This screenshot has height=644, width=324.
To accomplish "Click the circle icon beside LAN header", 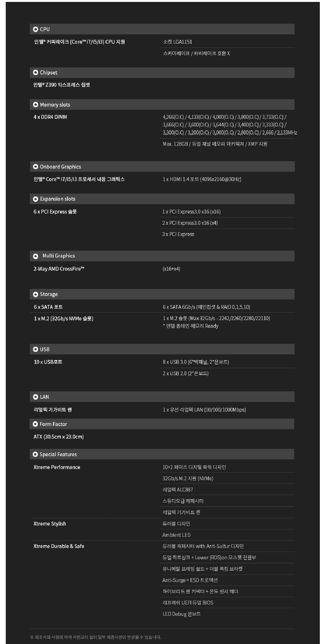I will point(36,397).
